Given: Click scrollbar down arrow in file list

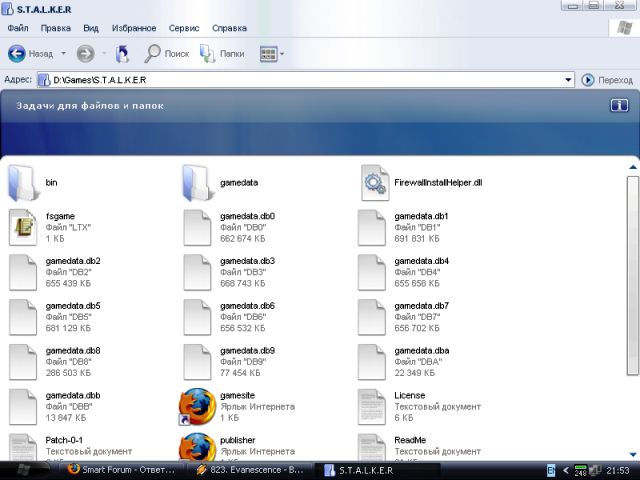Looking at the screenshot, I should 633,454.
